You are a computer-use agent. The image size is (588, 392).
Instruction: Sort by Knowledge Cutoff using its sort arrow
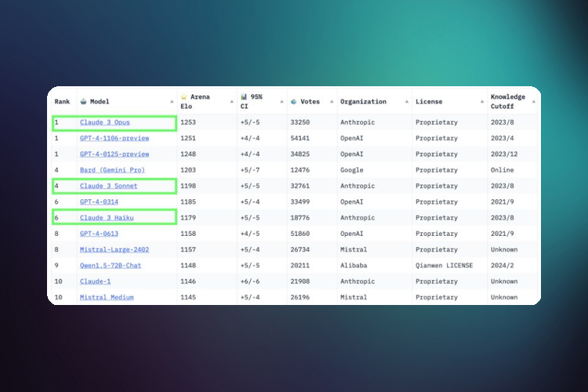pos(534,102)
